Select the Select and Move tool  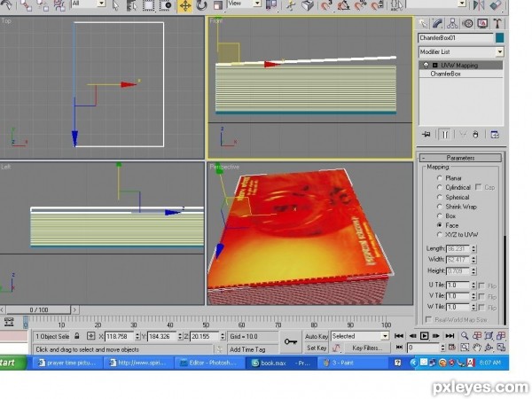[x=185, y=6]
